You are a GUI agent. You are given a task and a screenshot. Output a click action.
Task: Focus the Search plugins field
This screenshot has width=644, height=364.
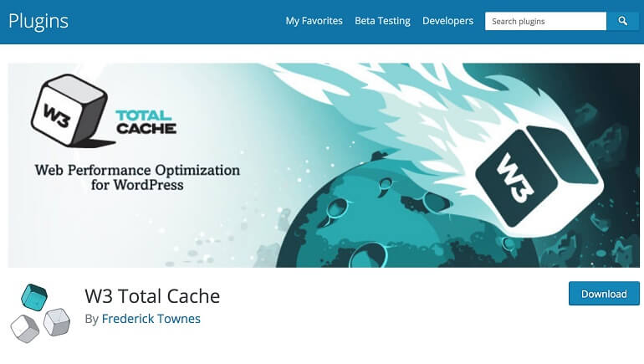point(545,21)
